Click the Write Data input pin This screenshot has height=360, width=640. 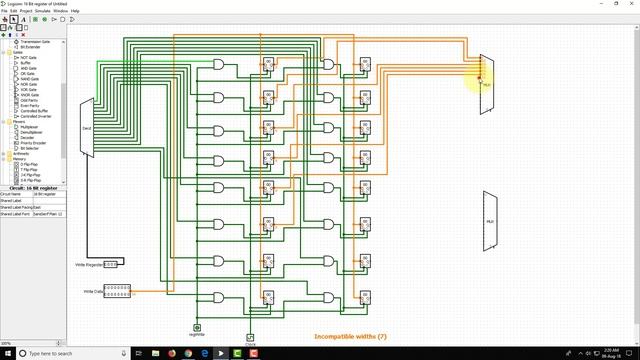click(x=117, y=291)
